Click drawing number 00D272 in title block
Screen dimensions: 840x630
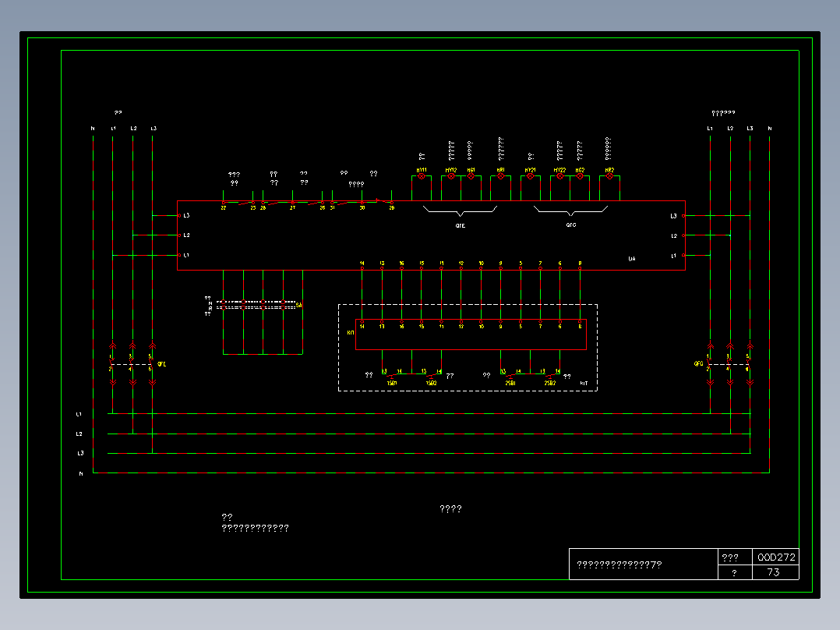tap(776, 557)
